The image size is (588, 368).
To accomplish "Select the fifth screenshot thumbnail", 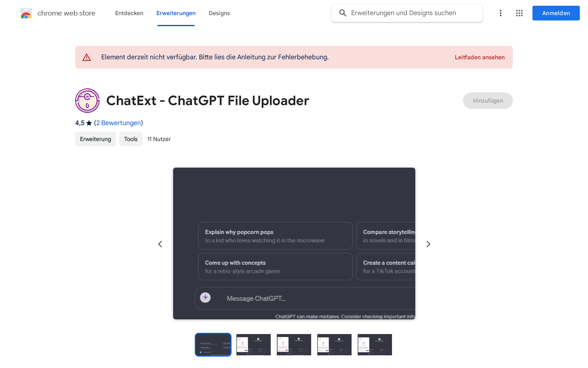I will [x=375, y=345].
